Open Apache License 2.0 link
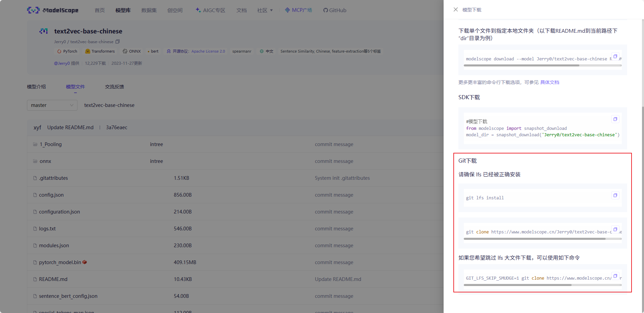Screen dimensions: 644x313 [x=208, y=51]
